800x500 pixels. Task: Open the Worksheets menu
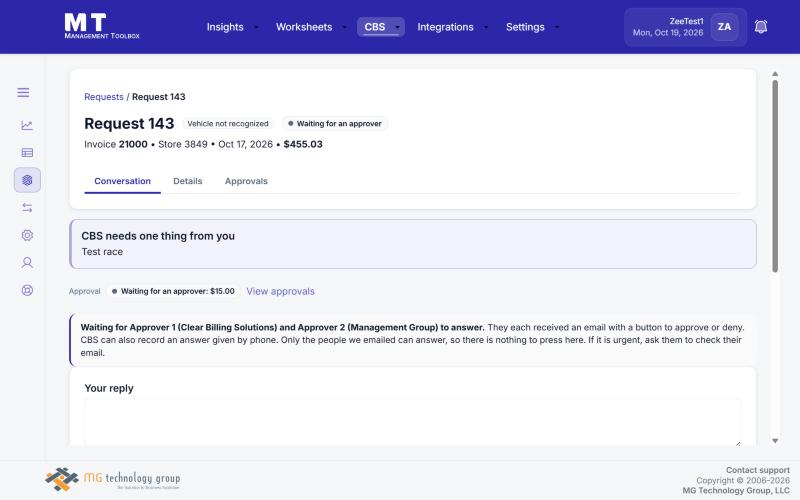coord(304,27)
